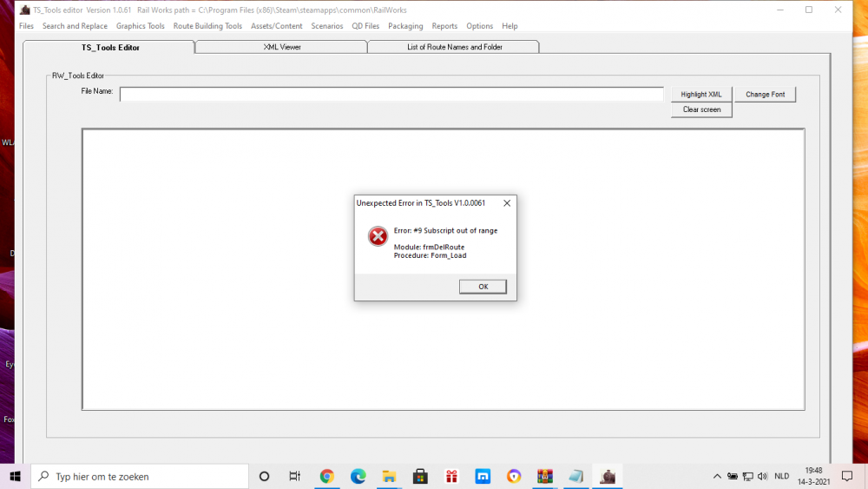Image resolution: width=868 pixels, height=489 pixels.
Task: Open WinRAR from the taskbar
Action: click(545, 476)
